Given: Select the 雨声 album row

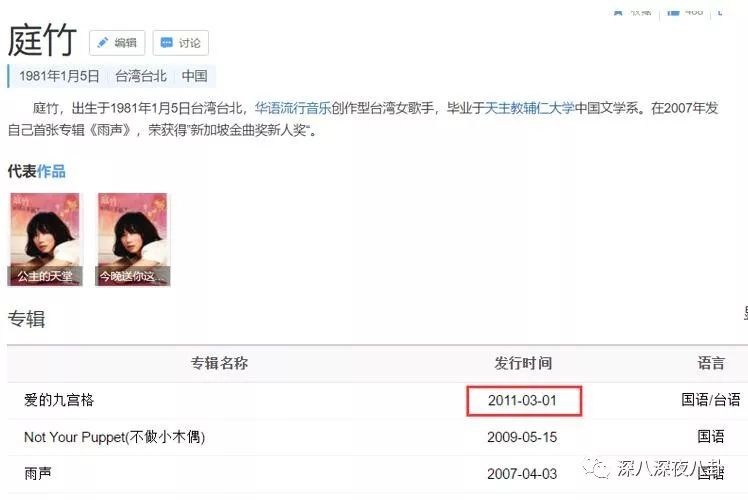Looking at the screenshot, I should point(377,474).
